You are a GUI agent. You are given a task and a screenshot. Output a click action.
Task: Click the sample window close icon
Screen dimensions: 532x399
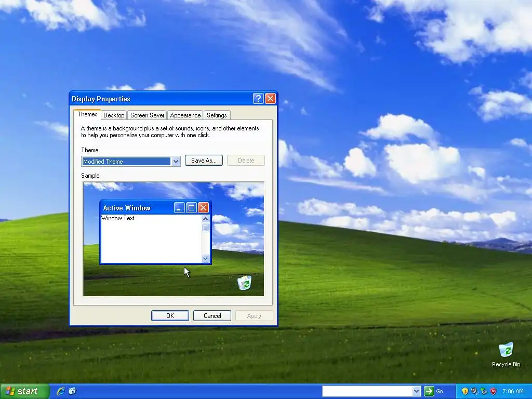point(203,208)
